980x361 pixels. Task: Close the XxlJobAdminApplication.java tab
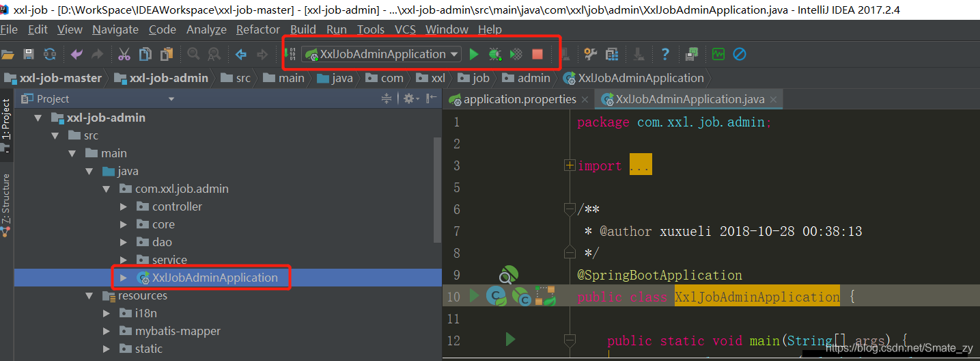pos(773,100)
